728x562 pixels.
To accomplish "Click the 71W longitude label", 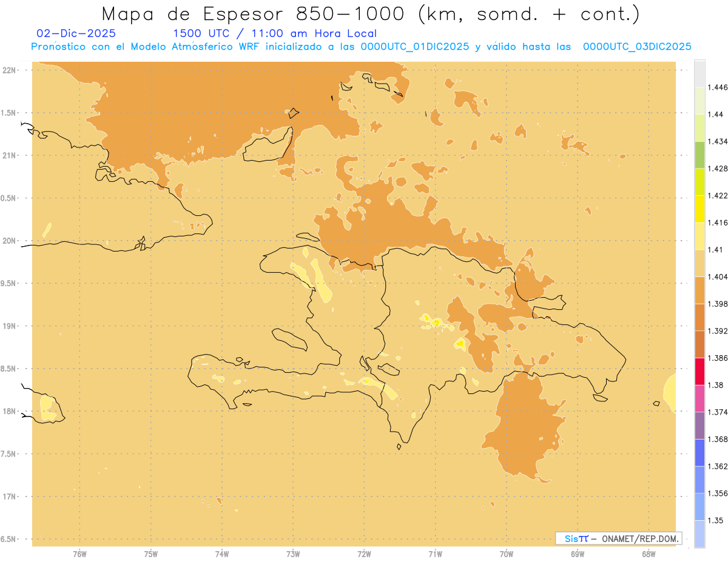I will [x=435, y=554].
